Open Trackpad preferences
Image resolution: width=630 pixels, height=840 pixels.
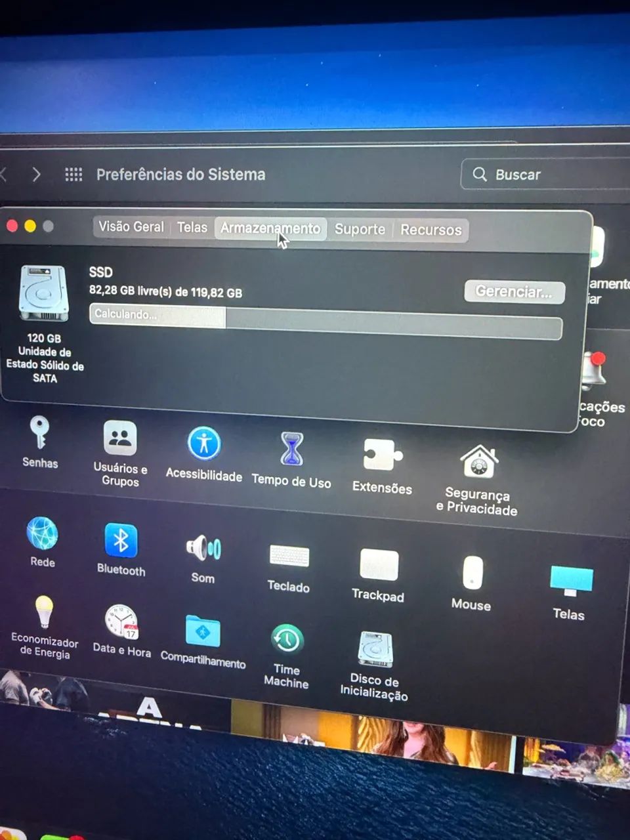point(379,575)
